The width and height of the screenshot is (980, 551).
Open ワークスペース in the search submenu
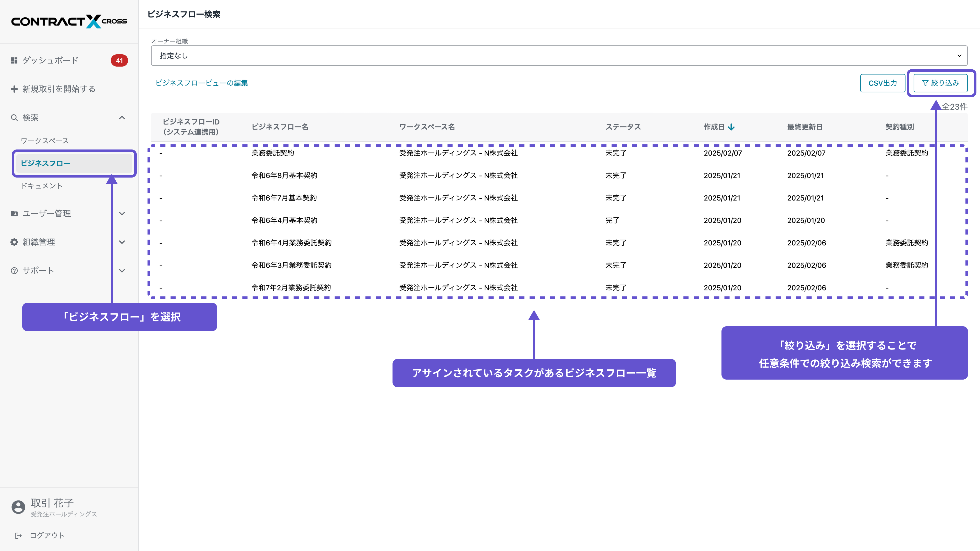[x=45, y=141]
